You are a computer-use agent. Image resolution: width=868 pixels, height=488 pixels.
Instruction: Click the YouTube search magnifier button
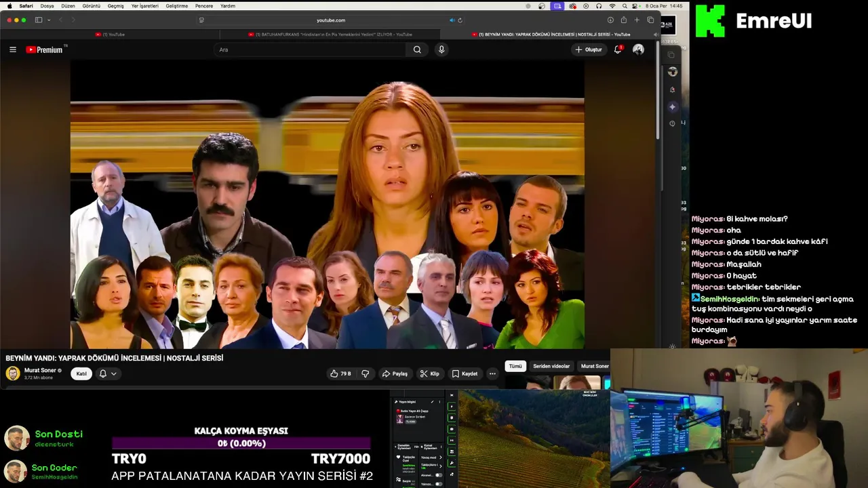pyautogui.click(x=417, y=49)
